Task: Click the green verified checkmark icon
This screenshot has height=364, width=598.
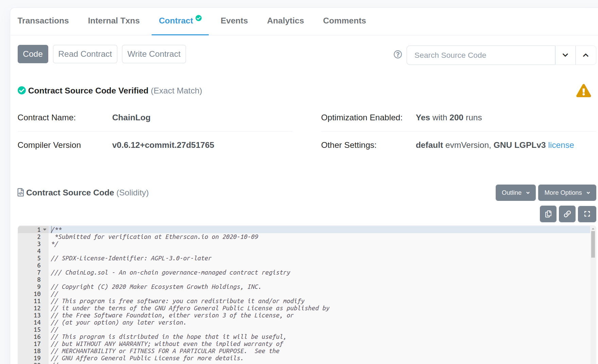Action: click(x=22, y=90)
